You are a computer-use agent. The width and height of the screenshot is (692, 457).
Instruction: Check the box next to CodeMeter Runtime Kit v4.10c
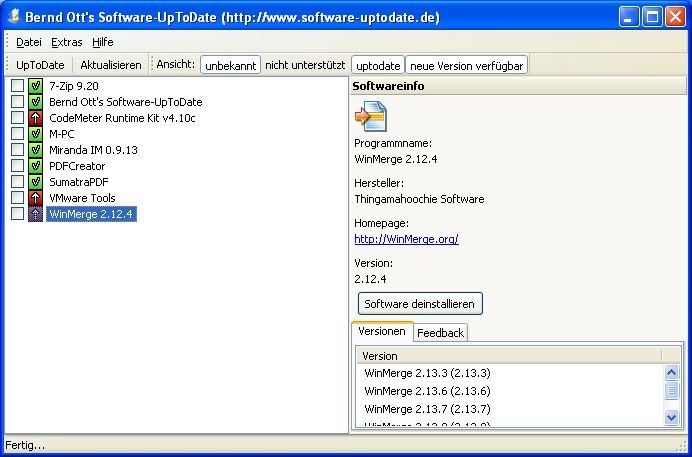(x=17, y=118)
